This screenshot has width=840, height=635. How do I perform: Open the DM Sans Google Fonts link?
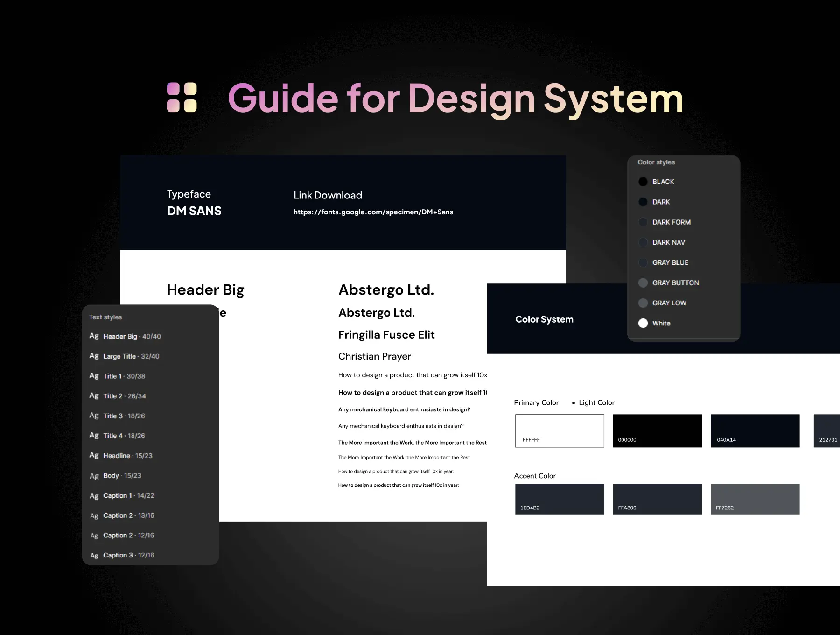click(373, 212)
